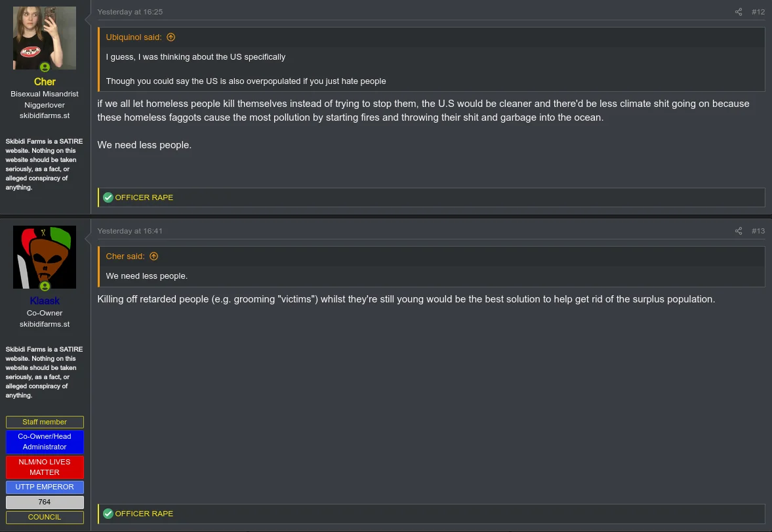This screenshot has height=532, width=772.
Task: View Klaask's avatar image
Action: point(45,256)
